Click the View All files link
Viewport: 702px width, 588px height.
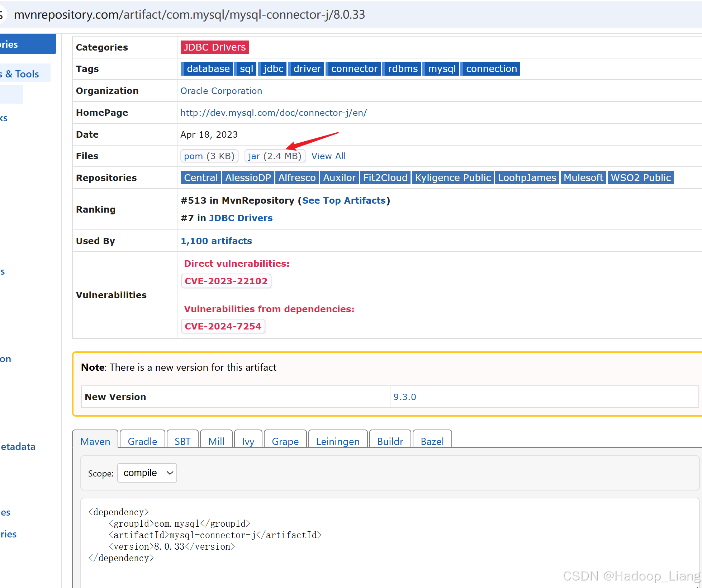[x=328, y=156]
